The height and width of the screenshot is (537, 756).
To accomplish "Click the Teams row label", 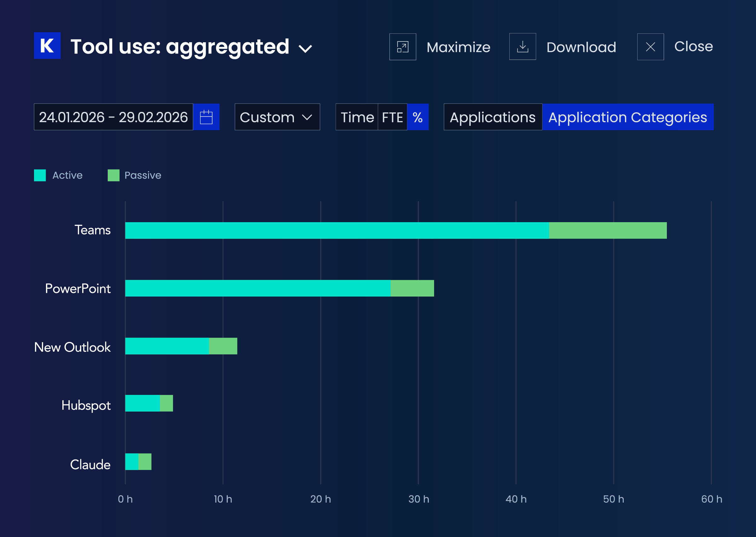I will click(93, 230).
